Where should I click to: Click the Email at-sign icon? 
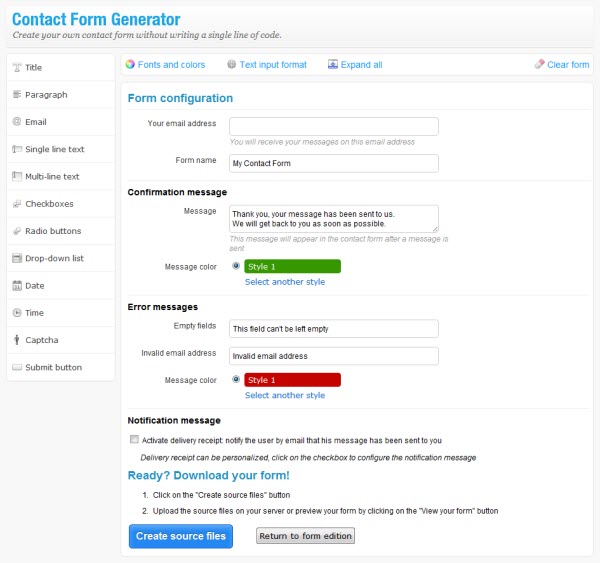point(17,122)
